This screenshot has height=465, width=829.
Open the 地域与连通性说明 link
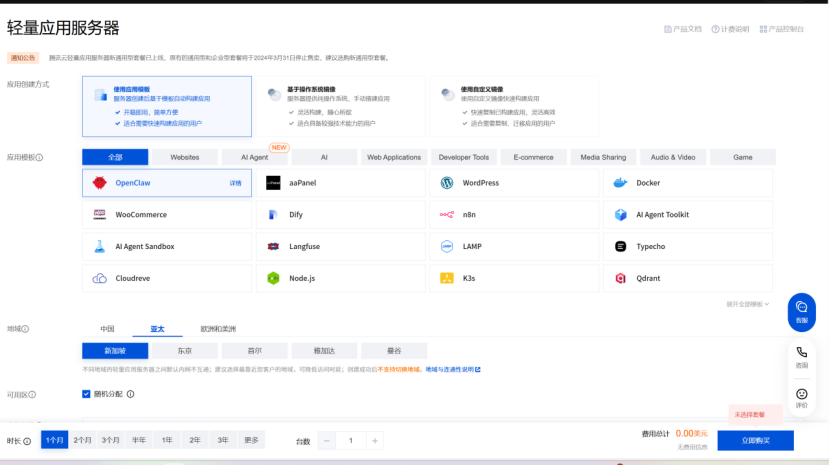pos(452,370)
